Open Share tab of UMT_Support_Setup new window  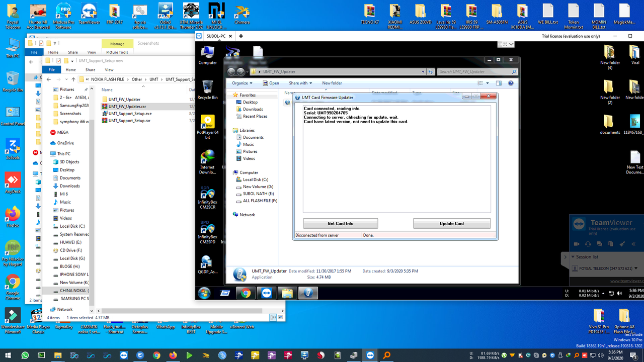(90, 70)
